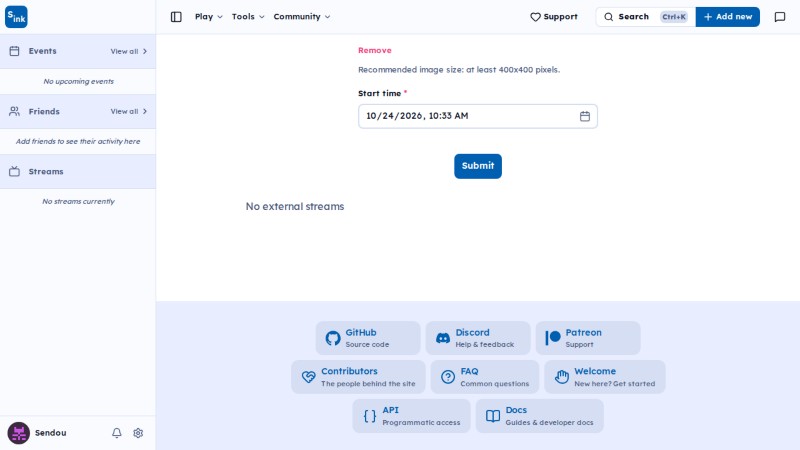Open the Search box
This screenshot has height=450, width=800.
point(645,17)
